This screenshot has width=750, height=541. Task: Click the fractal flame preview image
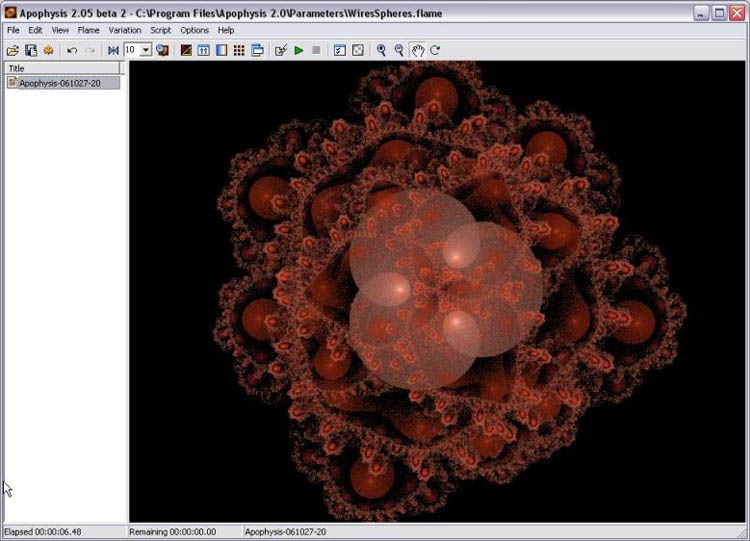click(437, 291)
